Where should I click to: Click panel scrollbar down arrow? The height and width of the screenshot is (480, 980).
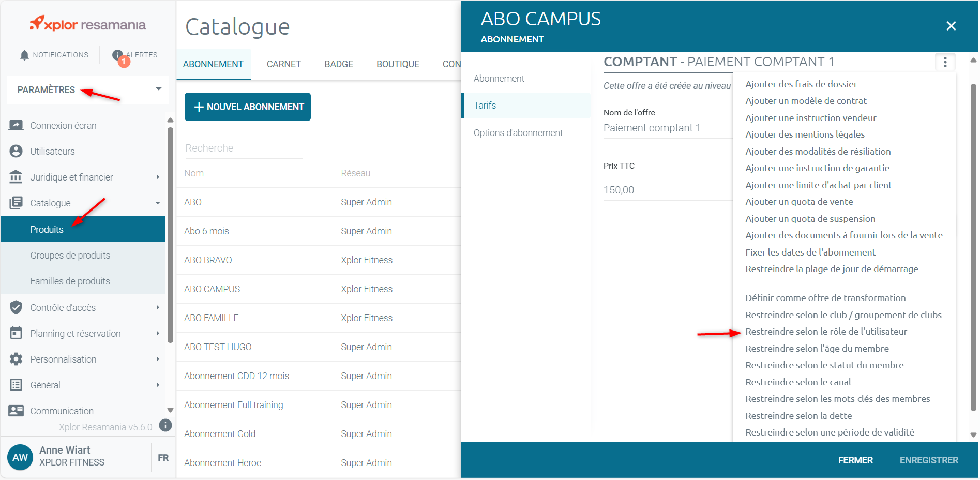click(x=973, y=435)
